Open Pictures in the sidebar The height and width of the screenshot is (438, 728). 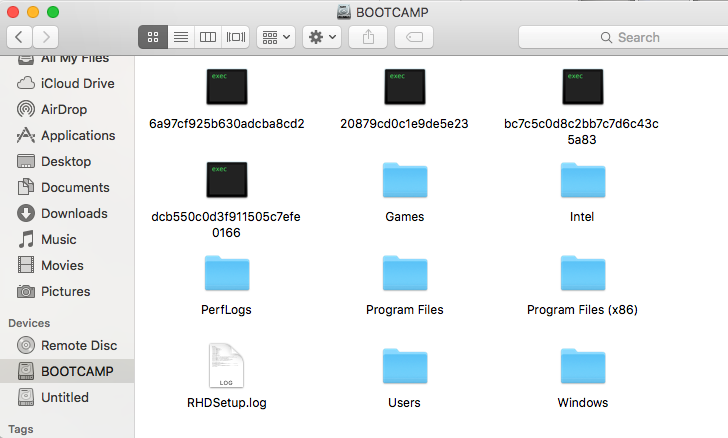pos(67,291)
